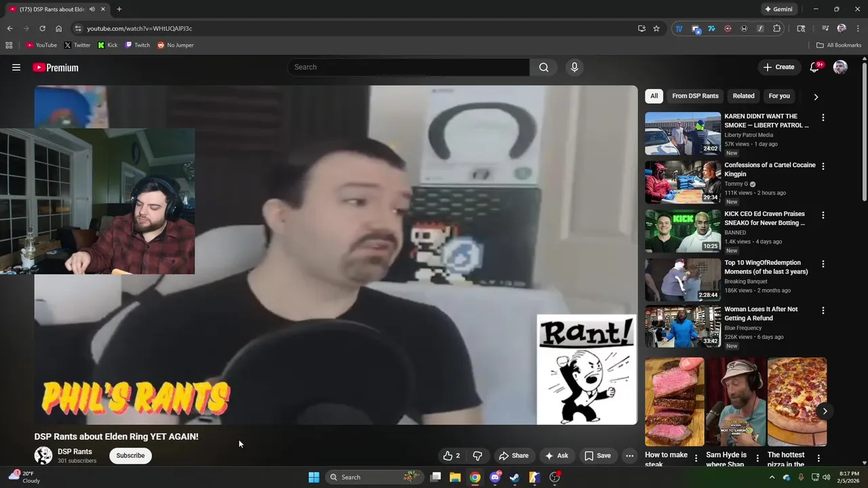Show next Shorts with arrow
This screenshot has width=868, height=488.
pos(825,411)
